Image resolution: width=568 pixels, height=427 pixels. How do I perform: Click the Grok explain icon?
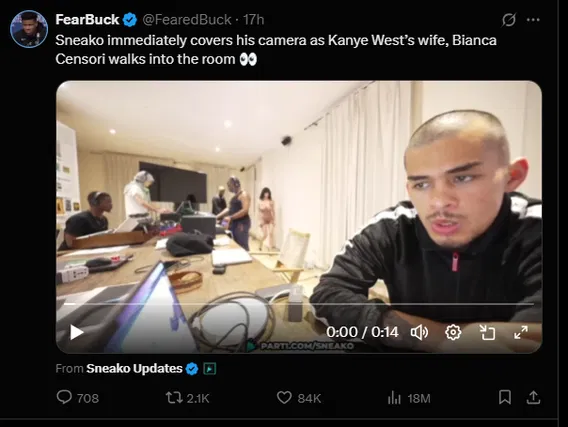point(509,20)
